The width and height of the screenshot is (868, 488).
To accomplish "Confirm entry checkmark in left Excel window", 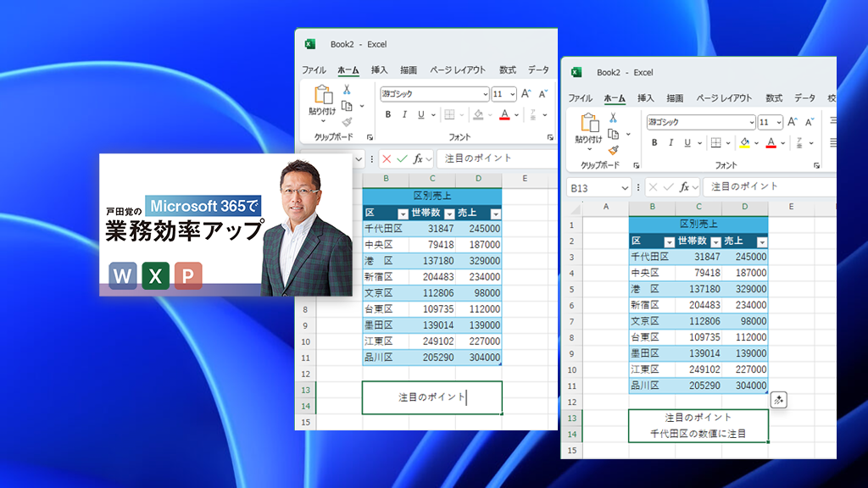I will coord(402,158).
